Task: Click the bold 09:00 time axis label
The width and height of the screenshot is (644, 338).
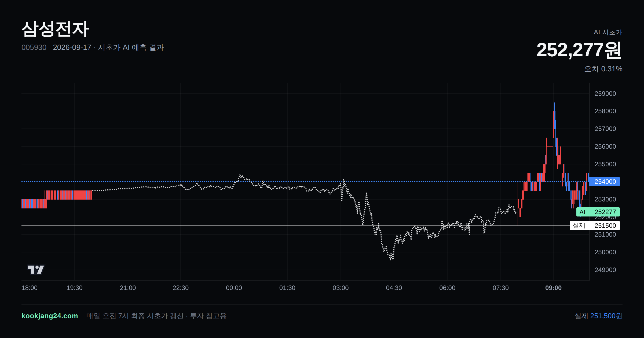Action: (553, 288)
